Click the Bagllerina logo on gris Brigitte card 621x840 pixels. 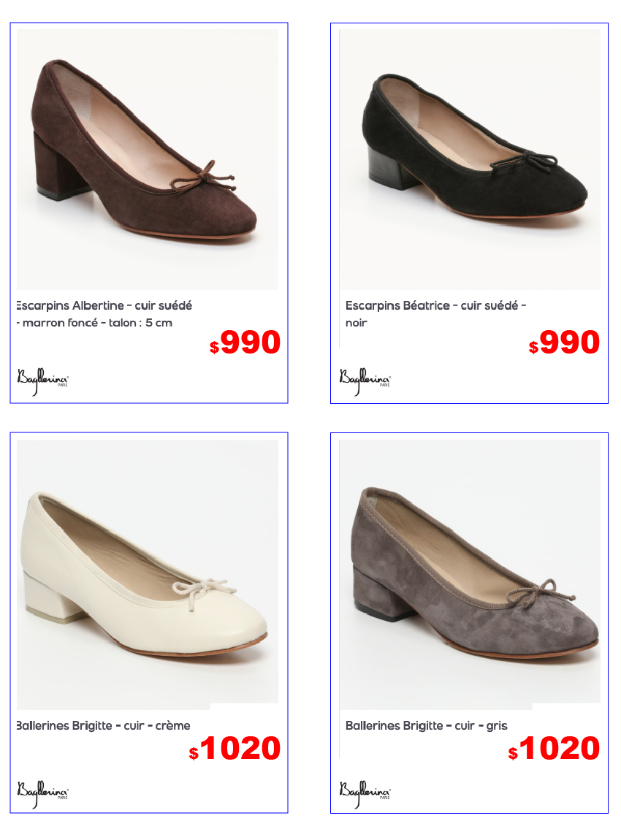click(x=365, y=793)
